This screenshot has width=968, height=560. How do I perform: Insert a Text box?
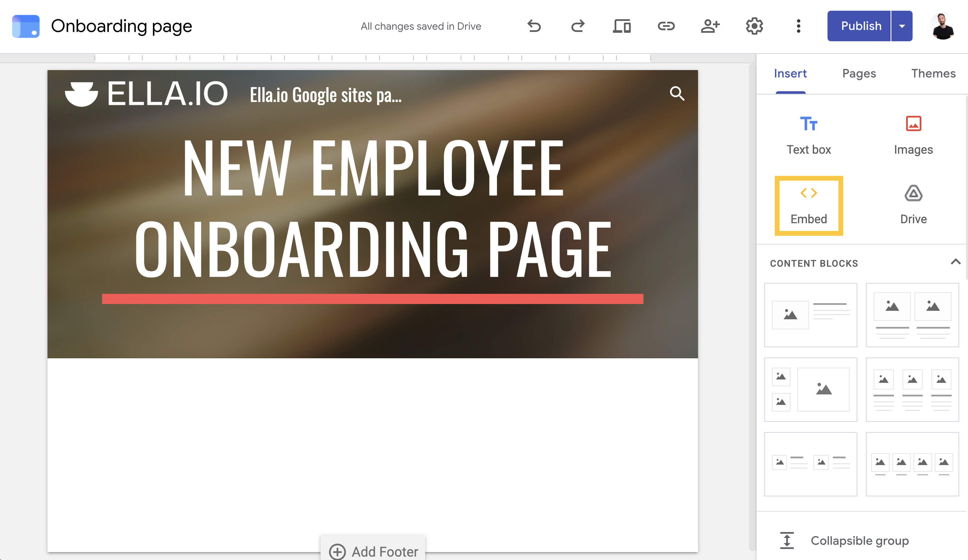pyautogui.click(x=809, y=135)
